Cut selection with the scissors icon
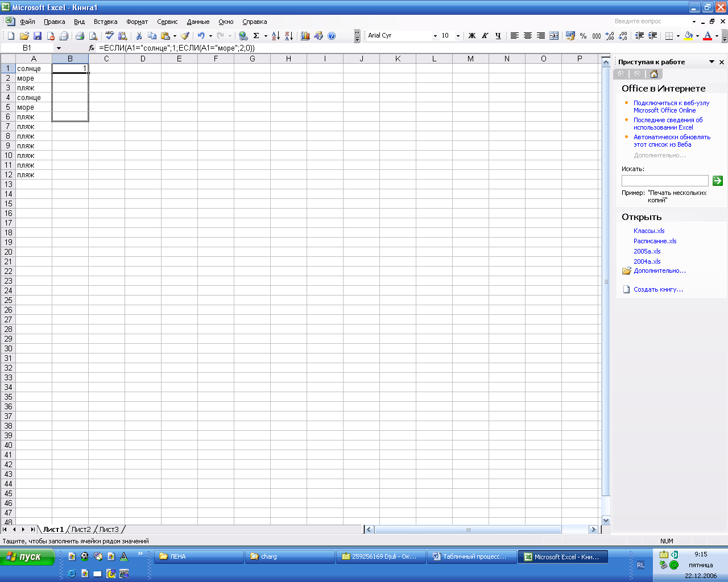728x582 pixels. (139, 36)
